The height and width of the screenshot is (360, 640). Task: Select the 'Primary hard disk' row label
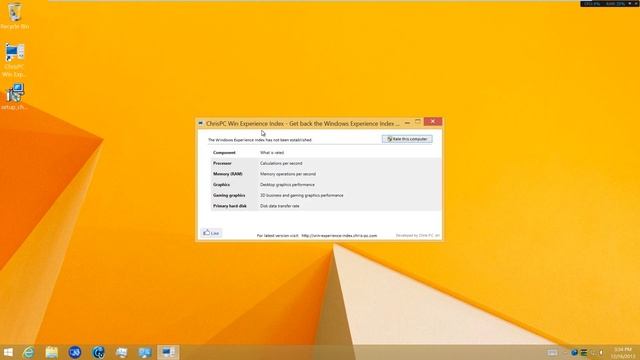click(230, 206)
